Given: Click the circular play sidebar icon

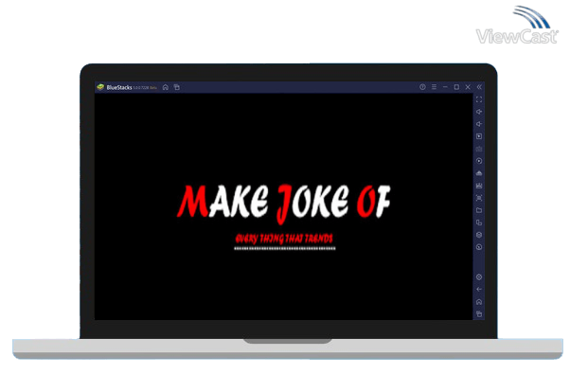Looking at the screenshot, I should [x=479, y=161].
